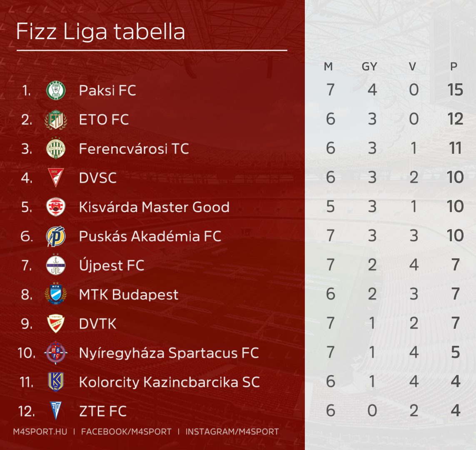The image size is (476, 450).
Task: Open the M4SPORT.HU link
Action: click(x=40, y=432)
